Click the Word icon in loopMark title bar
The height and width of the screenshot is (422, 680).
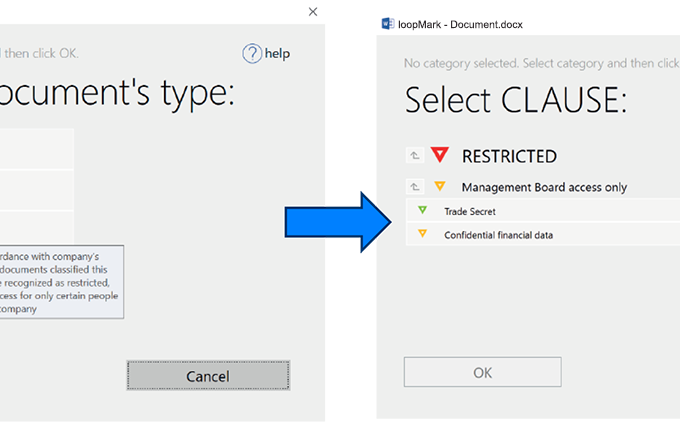tap(387, 23)
